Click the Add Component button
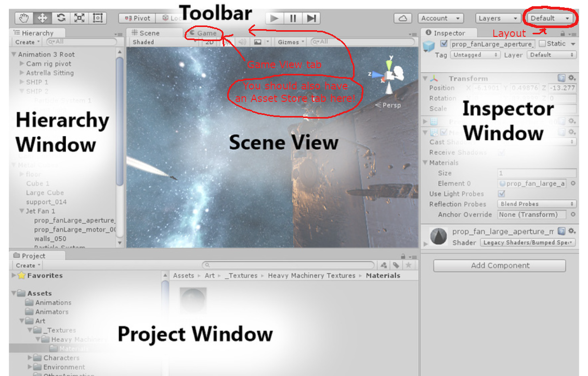Screen dimensions: 588x376 coord(500,265)
